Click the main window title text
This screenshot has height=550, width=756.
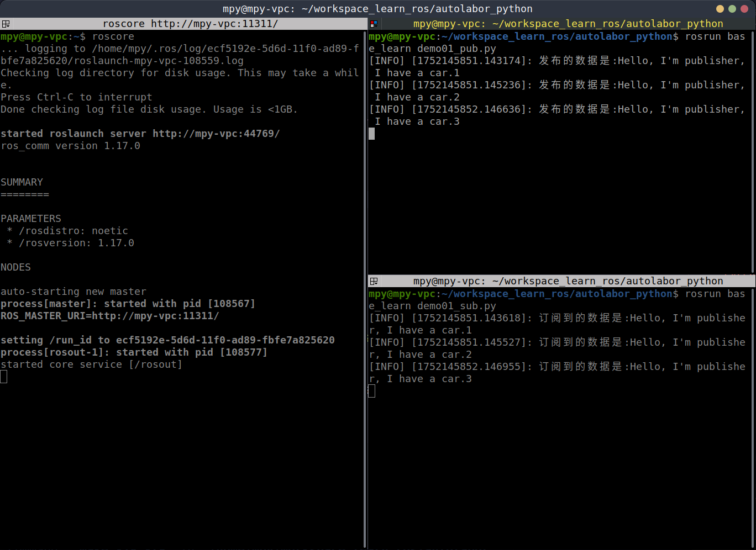click(377, 9)
